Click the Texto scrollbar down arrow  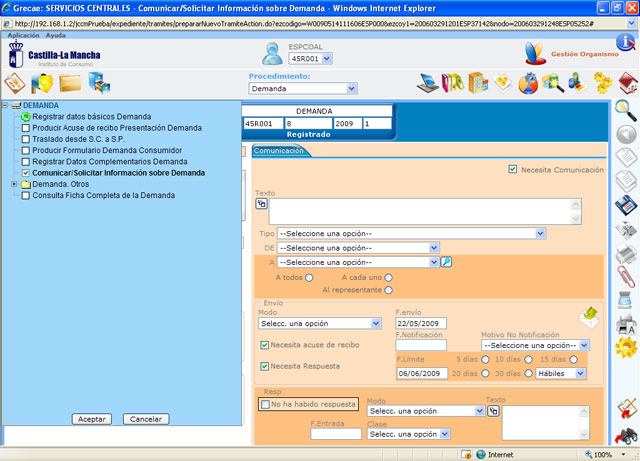576,219
